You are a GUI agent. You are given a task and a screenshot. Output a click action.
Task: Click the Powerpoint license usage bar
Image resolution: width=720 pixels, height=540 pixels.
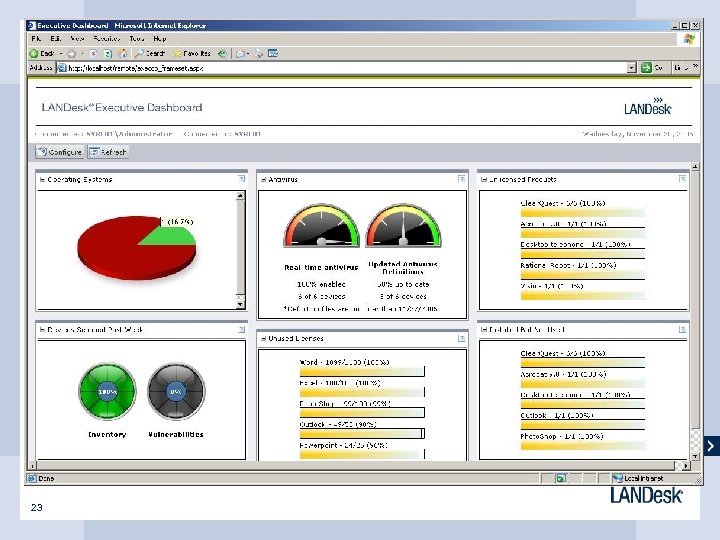362,454
